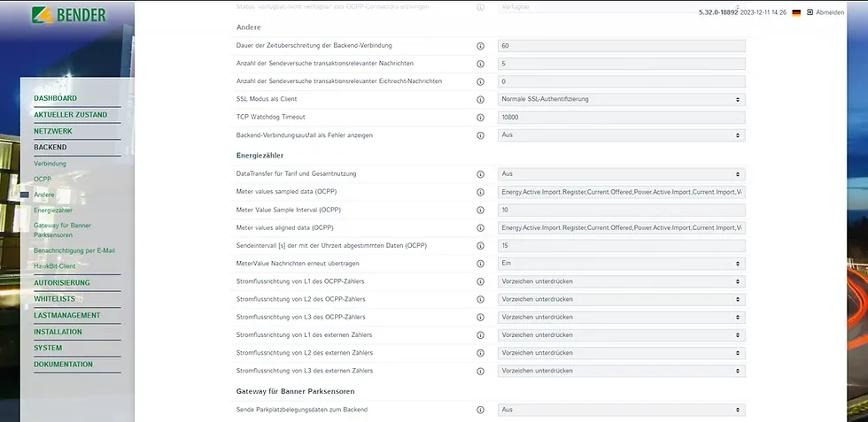Click transaktionsrelevanter Nachrichten field showing 5
Image resolution: width=868 pixels, height=422 pixels.
621,64
